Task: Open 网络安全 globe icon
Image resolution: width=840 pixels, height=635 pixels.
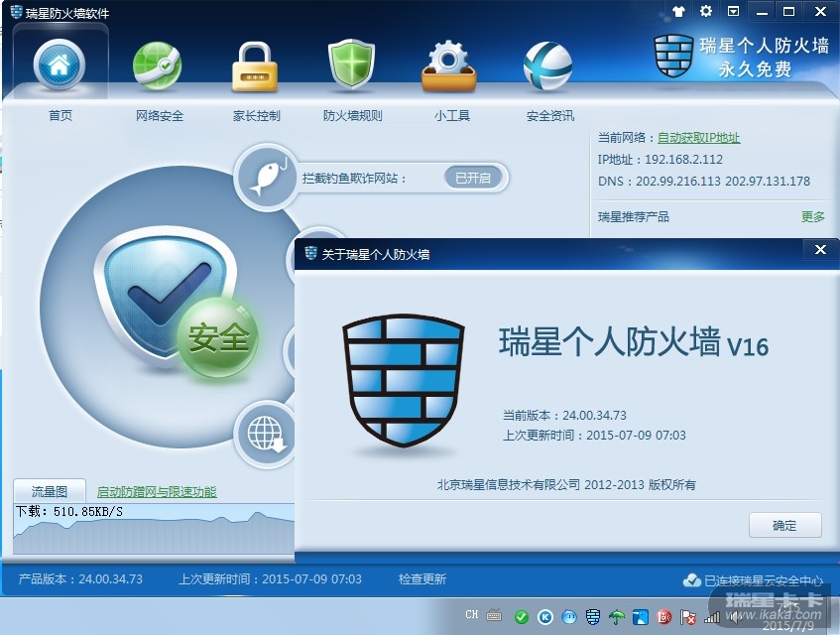Action: (x=158, y=65)
